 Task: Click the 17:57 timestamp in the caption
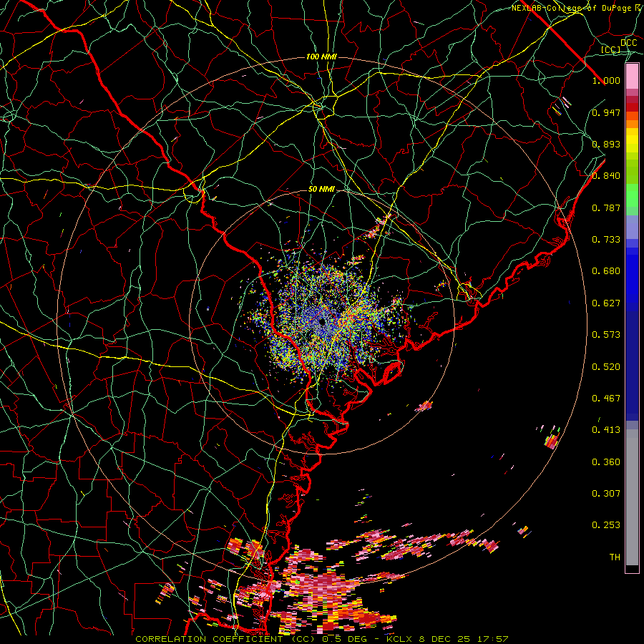click(x=494, y=639)
